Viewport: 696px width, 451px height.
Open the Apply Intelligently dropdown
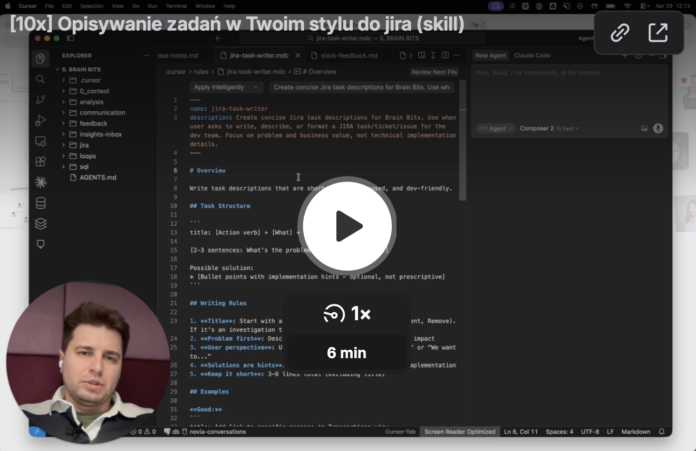(x=225, y=87)
